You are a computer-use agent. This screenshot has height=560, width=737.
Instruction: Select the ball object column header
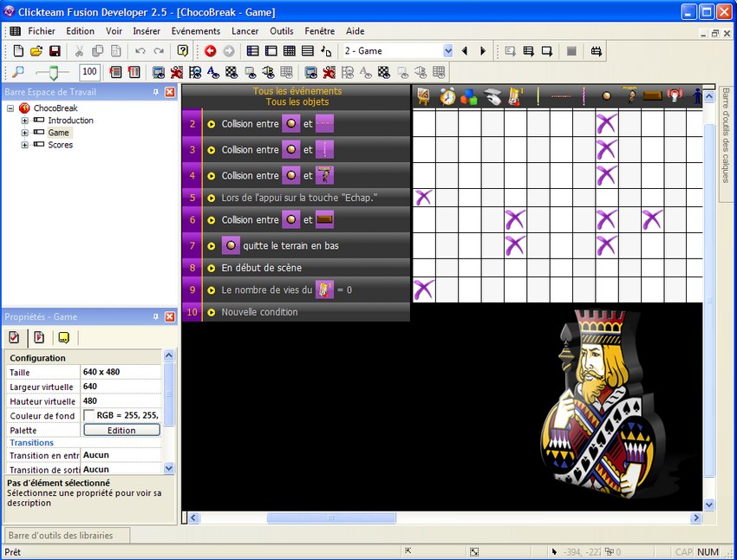607,96
